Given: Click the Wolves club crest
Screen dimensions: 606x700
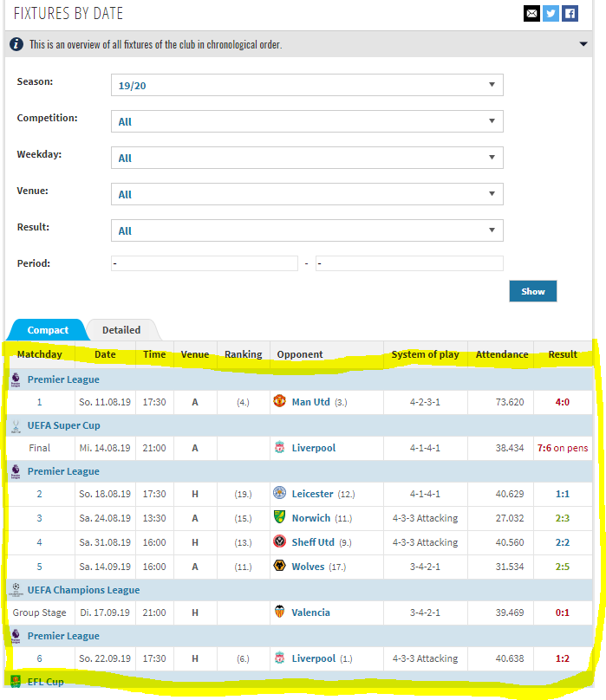Looking at the screenshot, I should coord(279,565).
